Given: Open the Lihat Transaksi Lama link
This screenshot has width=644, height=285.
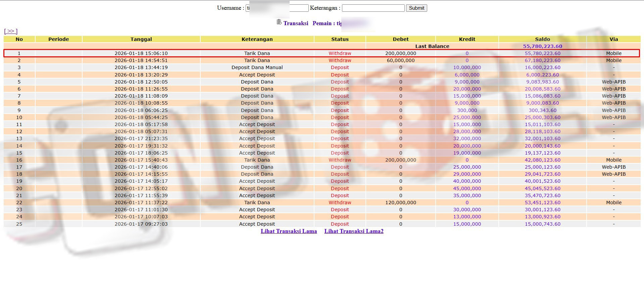Looking at the screenshot, I should 289,231.
